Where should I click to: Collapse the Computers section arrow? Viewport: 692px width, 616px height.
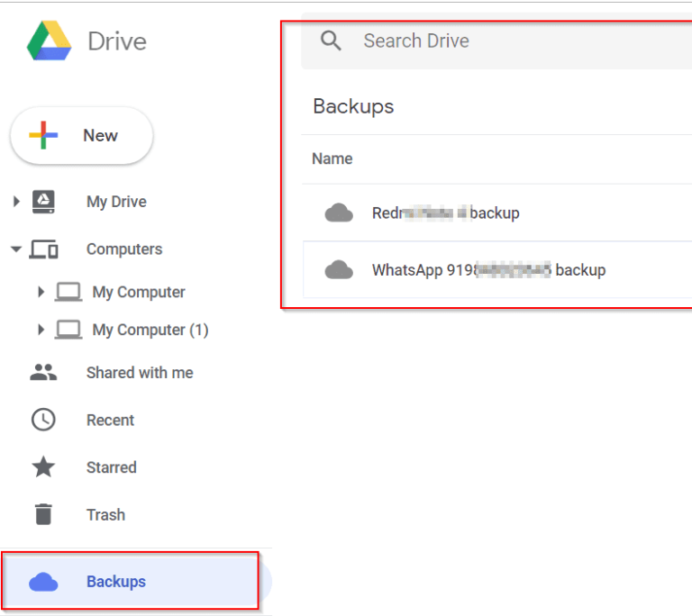(16, 249)
